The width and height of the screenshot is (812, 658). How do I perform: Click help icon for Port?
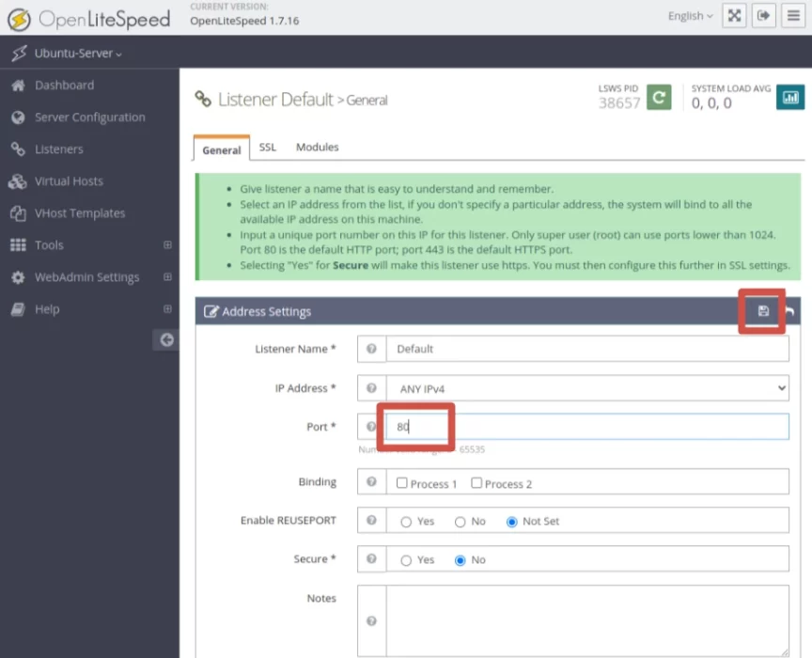(371, 427)
